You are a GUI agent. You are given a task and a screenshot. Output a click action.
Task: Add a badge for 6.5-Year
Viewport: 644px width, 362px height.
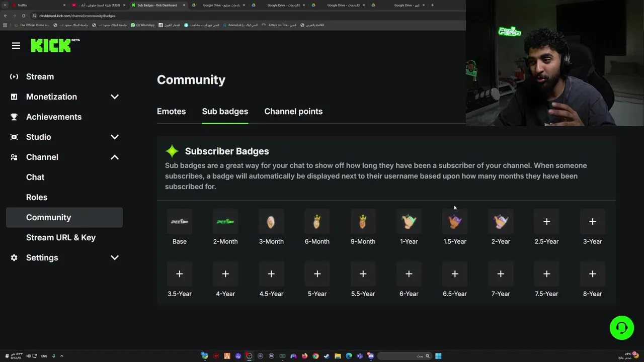[x=455, y=274]
